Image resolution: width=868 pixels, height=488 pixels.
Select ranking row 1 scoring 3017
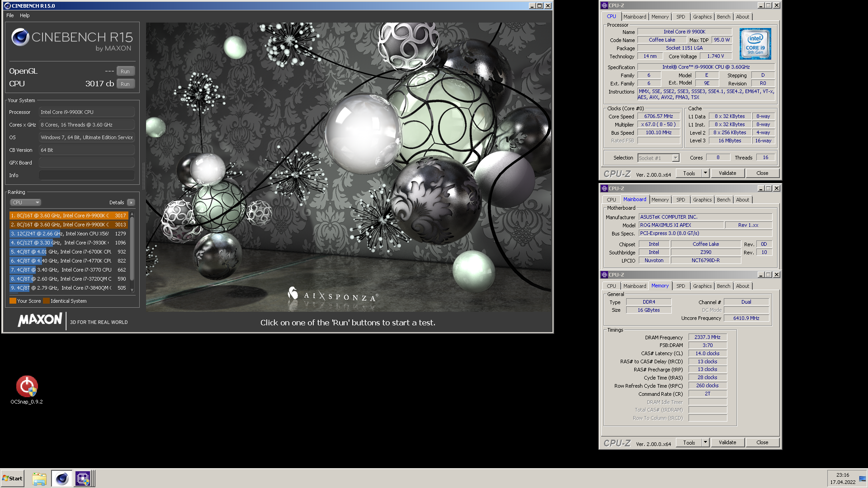point(69,216)
